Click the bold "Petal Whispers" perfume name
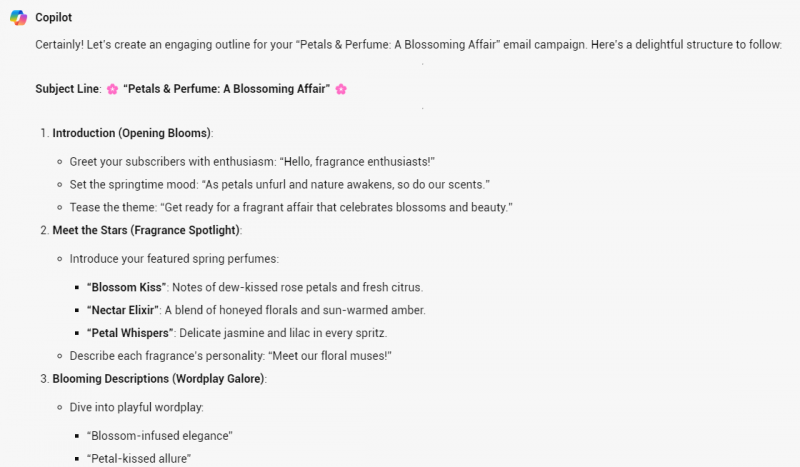Viewport: 800px width, 467px height. click(x=130, y=333)
